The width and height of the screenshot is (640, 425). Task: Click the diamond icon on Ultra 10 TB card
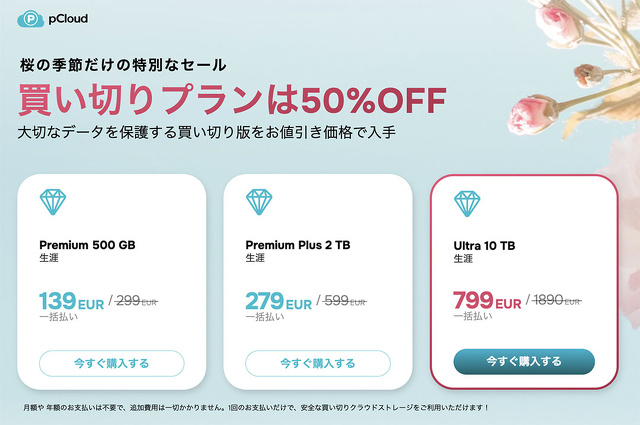tap(468, 203)
